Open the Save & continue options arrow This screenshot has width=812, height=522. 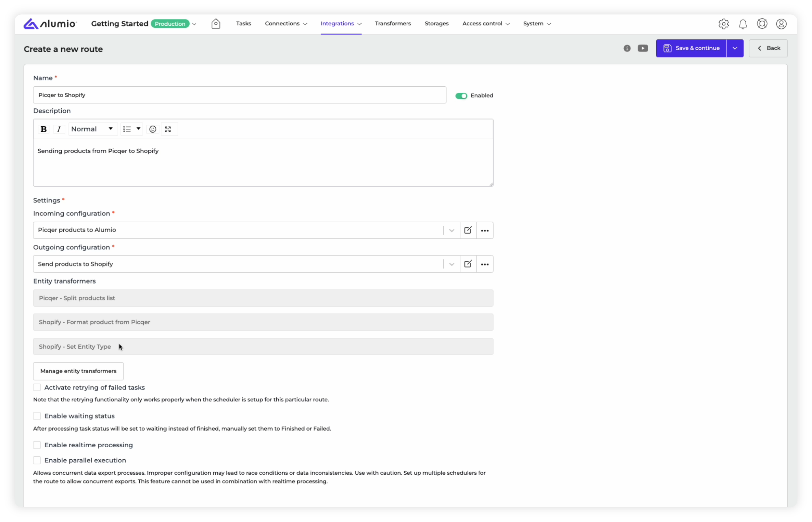point(735,48)
